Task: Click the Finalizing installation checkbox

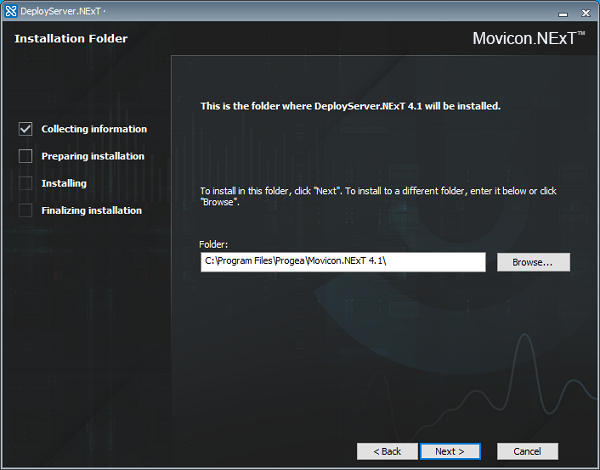Action: point(26,211)
